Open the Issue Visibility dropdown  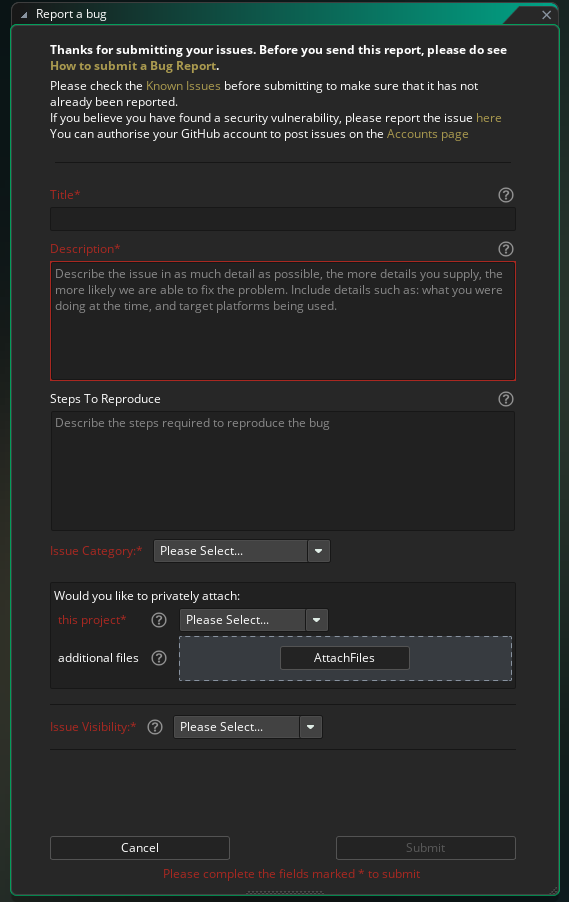point(248,727)
